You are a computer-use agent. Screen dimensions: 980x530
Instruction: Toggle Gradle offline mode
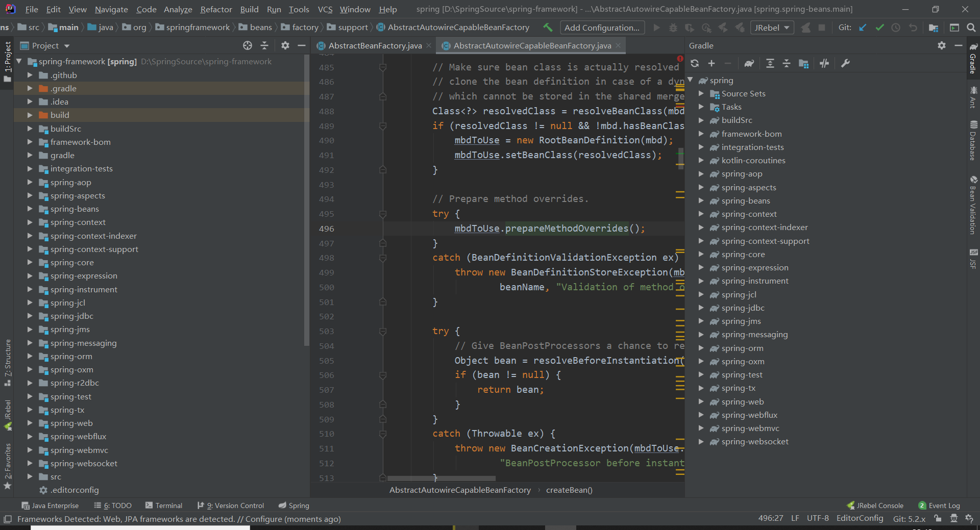(824, 63)
